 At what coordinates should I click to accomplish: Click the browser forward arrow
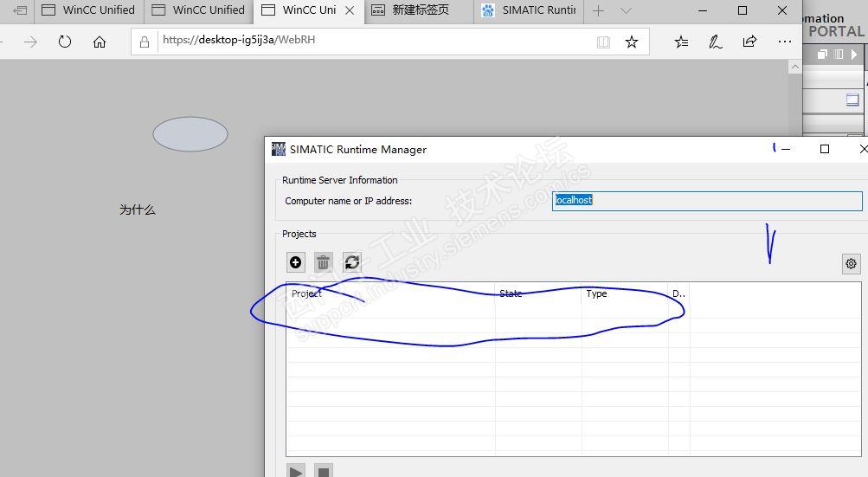30,42
